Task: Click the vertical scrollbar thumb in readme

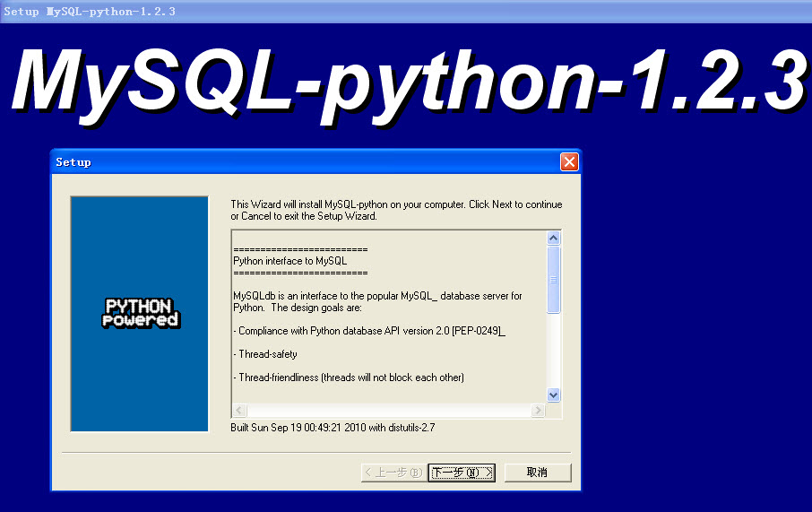Action: pos(553,279)
